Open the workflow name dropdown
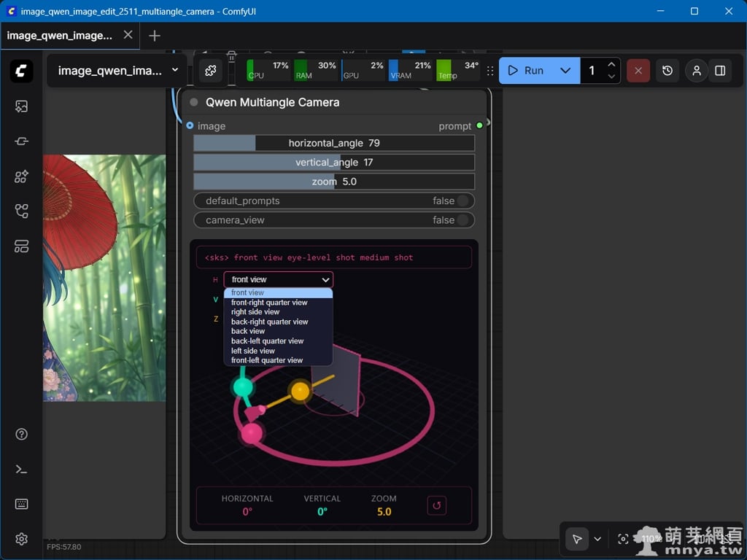The width and height of the screenshot is (747, 560). click(174, 71)
